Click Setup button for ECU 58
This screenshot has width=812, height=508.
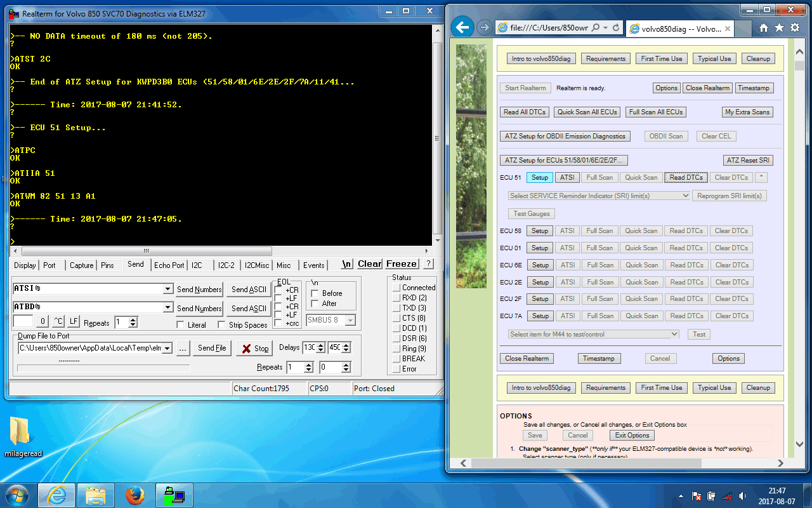coord(540,231)
